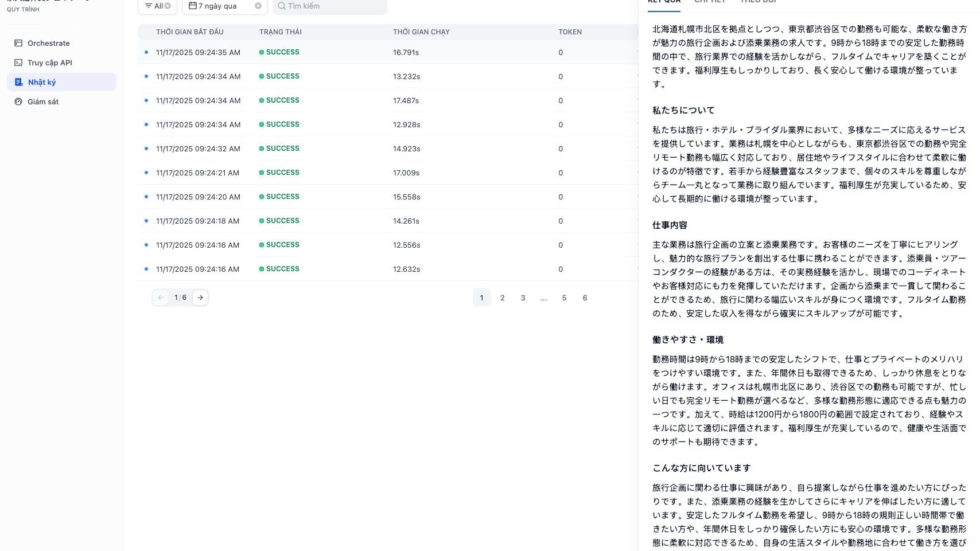Screen dimensions: 980x551
Task: Select the blue dot marker on the 09:24:21 row
Action: pos(146,173)
